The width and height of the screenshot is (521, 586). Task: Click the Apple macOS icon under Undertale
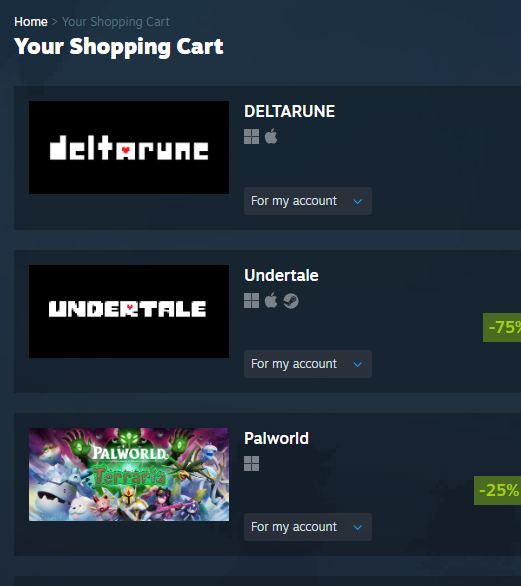[x=271, y=300]
